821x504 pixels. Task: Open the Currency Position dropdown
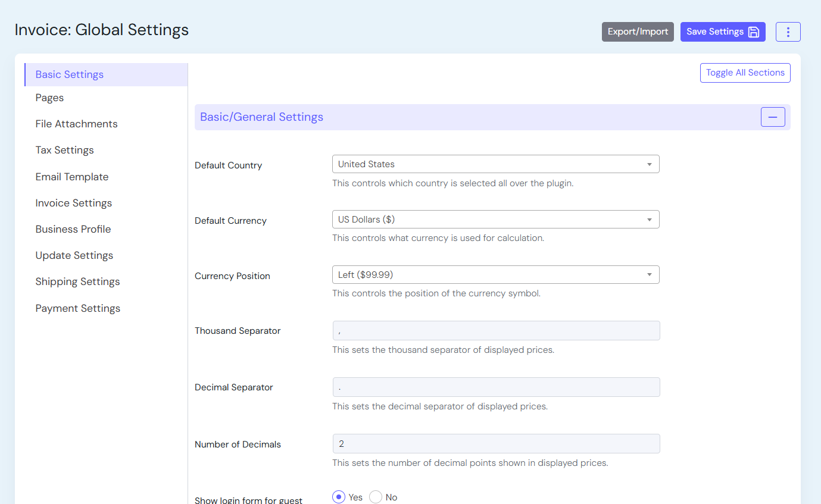tap(495, 275)
